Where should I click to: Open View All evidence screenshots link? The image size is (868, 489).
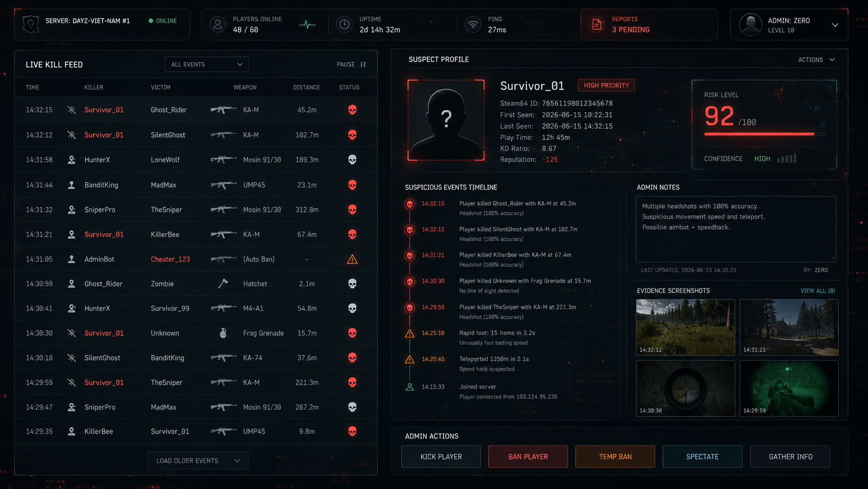point(818,291)
